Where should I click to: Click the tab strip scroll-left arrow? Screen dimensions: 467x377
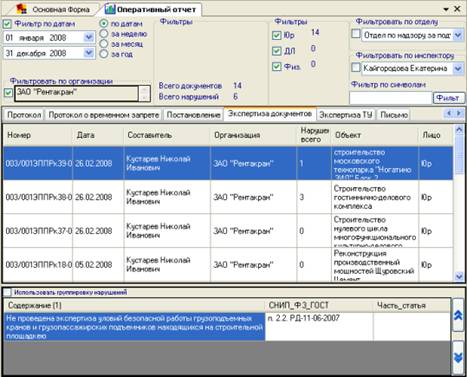tap(449, 114)
